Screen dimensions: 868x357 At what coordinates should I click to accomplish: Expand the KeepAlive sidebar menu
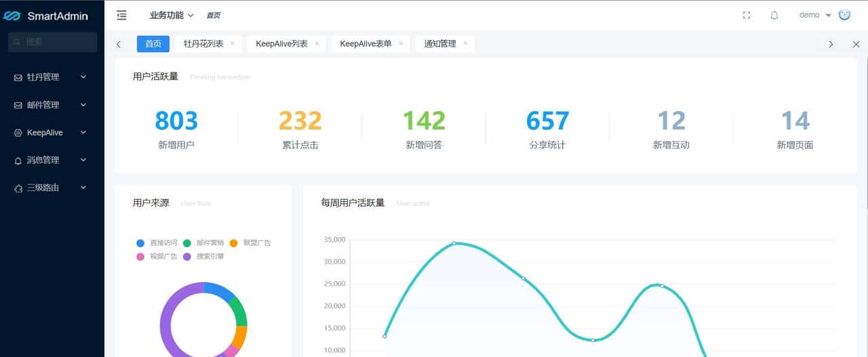click(x=52, y=133)
